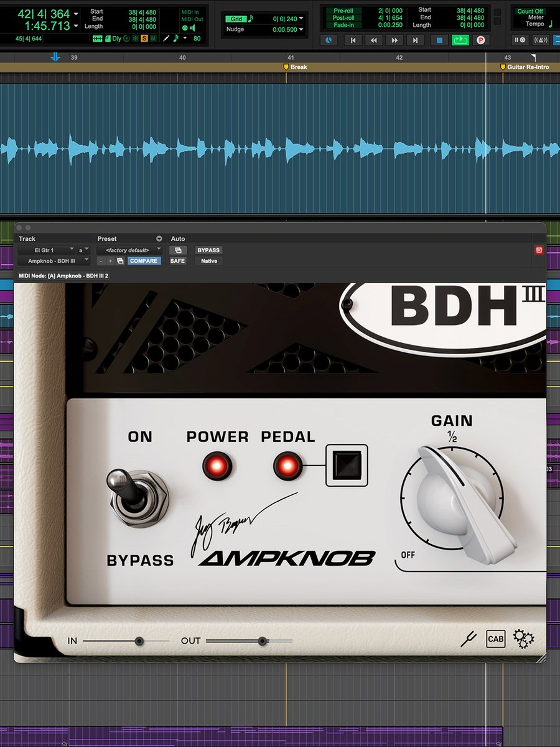The width and height of the screenshot is (560, 747).
Task: Click the wait-for-note MIDI button
Action: coord(520,40)
